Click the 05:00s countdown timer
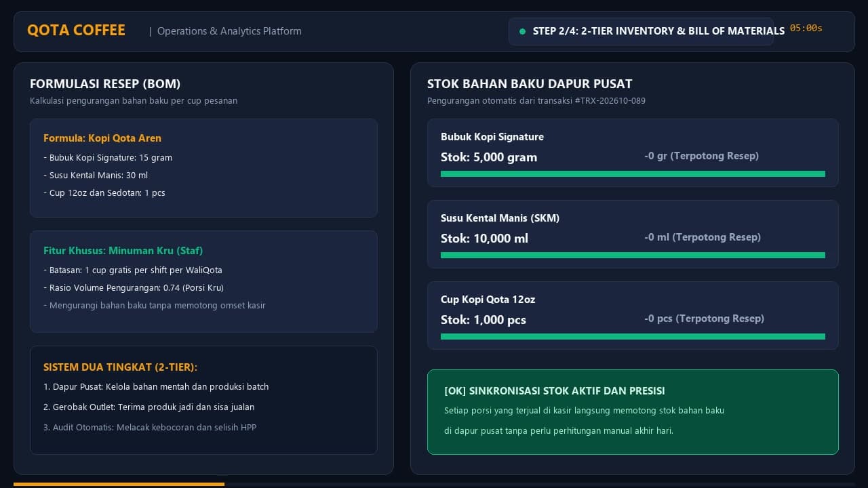Image resolution: width=868 pixels, height=488 pixels. coord(806,28)
